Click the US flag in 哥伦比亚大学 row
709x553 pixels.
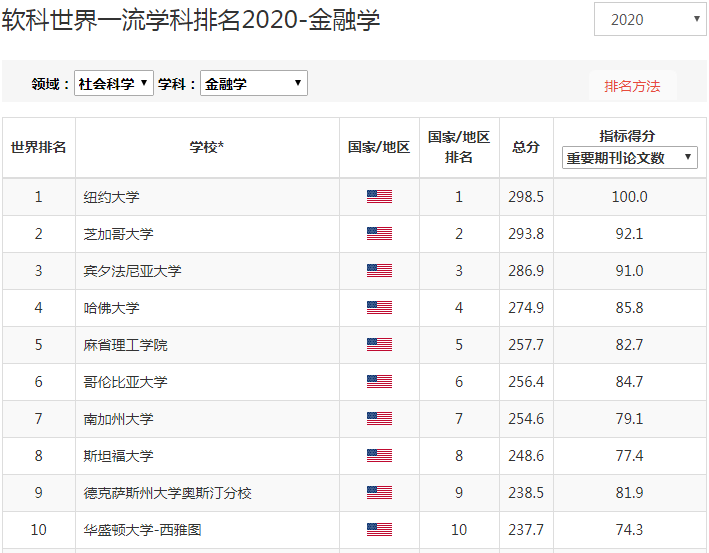(x=379, y=382)
